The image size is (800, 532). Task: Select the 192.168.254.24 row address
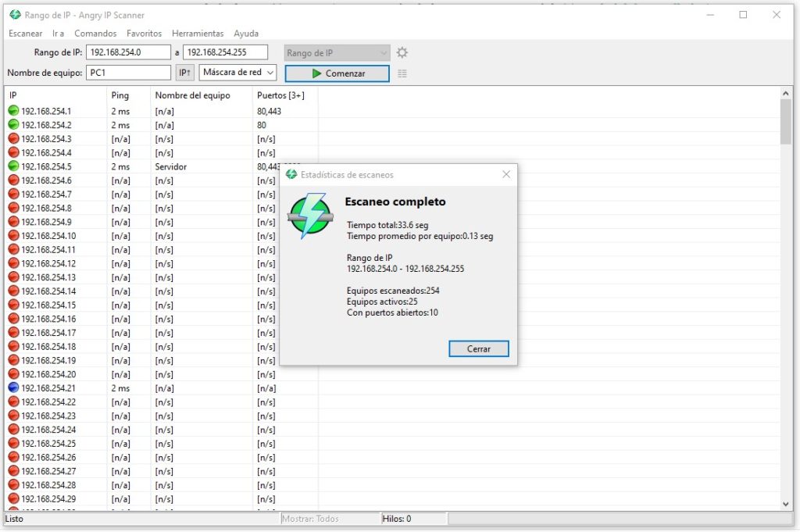pos(48,430)
